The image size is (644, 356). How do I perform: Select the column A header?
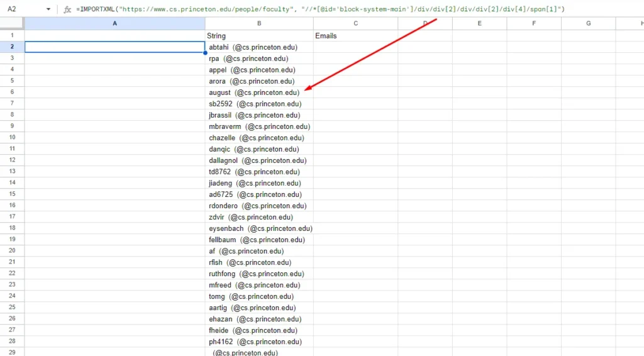(114, 23)
